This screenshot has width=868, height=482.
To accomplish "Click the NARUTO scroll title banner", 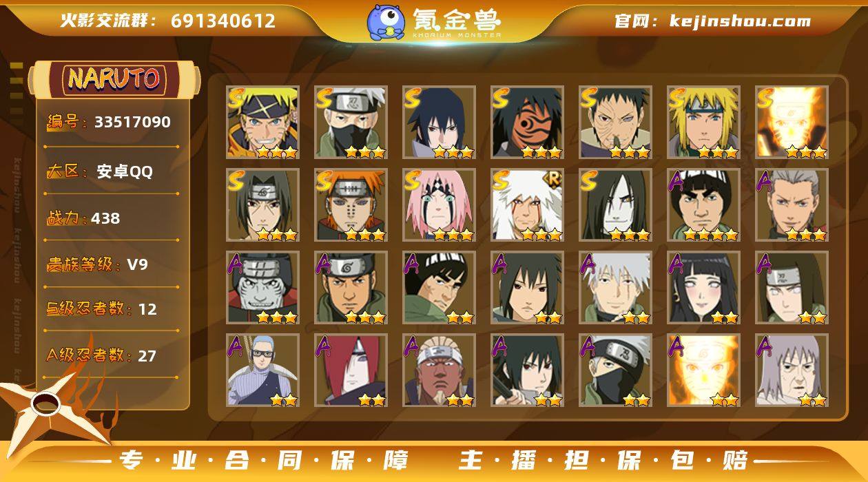I will click(114, 79).
